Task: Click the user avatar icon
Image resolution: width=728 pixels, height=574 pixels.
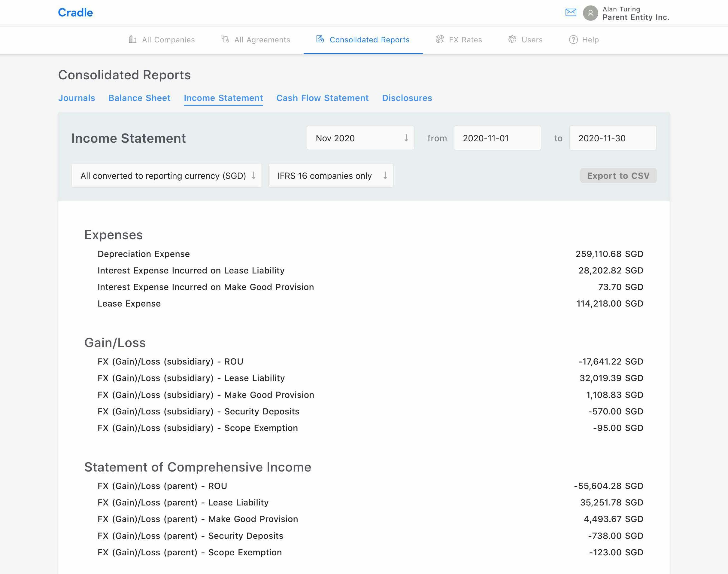Action: (x=590, y=13)
